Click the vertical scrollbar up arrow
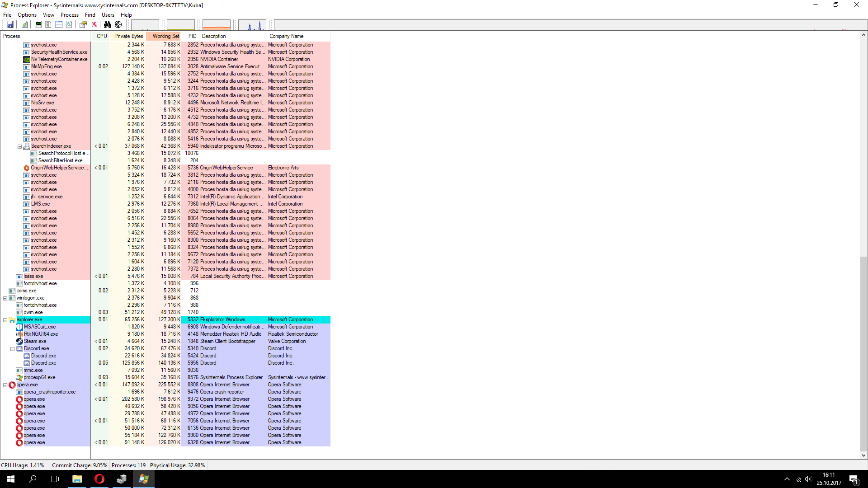This screenshot has width=868, height=488. (863, 35)
